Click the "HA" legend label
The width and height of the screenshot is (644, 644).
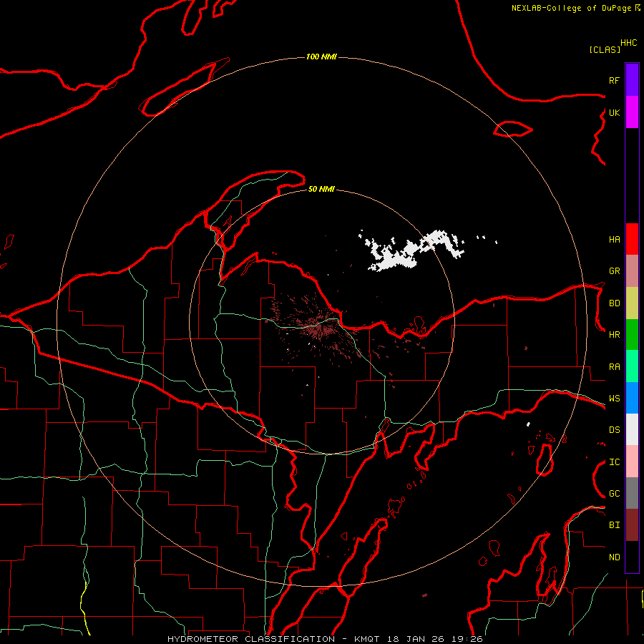pyautogui.click(x=614, y=239)
